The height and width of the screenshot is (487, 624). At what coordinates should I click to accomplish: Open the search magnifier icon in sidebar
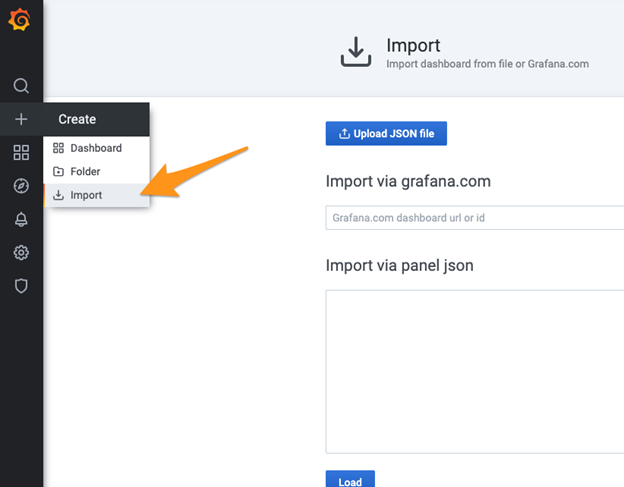coord(21,86)
